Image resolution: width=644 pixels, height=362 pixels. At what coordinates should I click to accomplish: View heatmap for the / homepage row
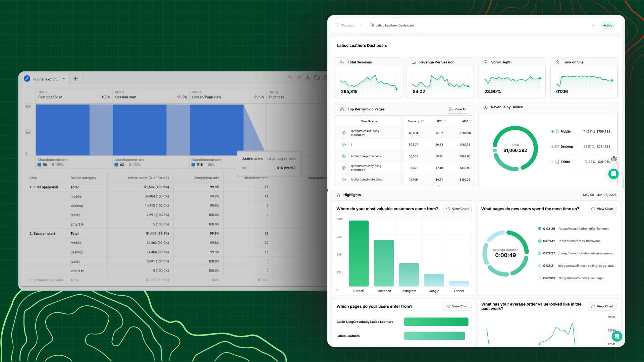[x=344, y=145]
